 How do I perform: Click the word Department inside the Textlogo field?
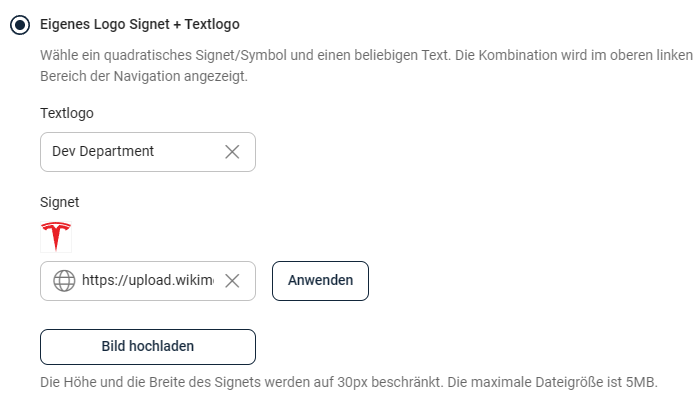point(117,151)
